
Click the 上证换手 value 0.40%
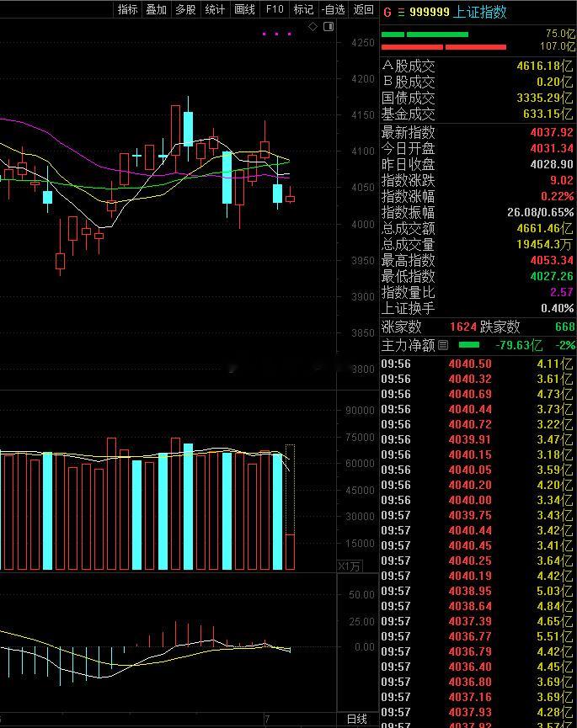(557, 308)
